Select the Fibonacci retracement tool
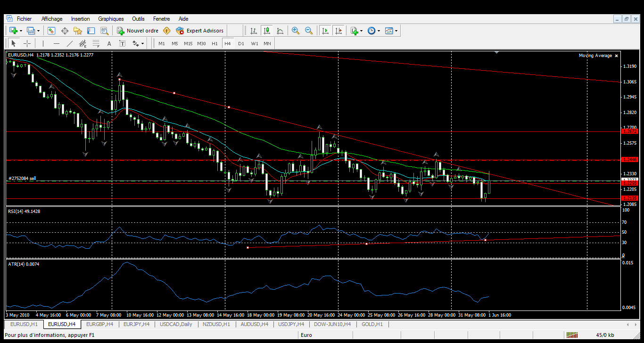This screenshot has width=644, height=343. point(96,43)
